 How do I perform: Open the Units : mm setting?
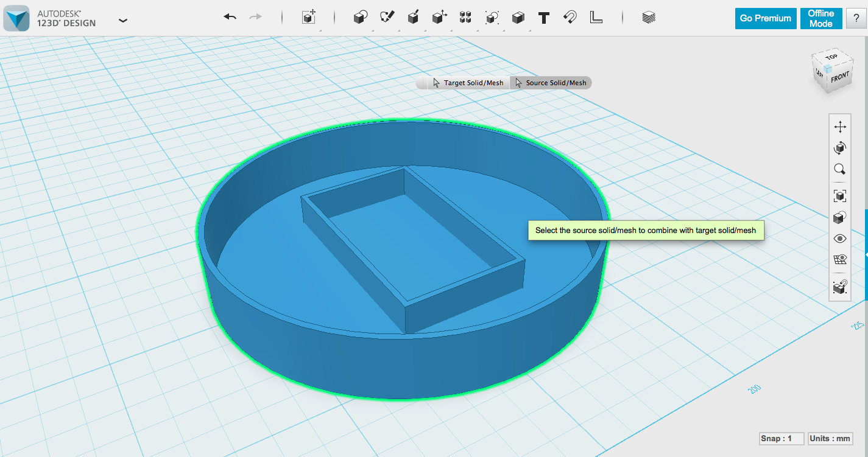[830, 439]
